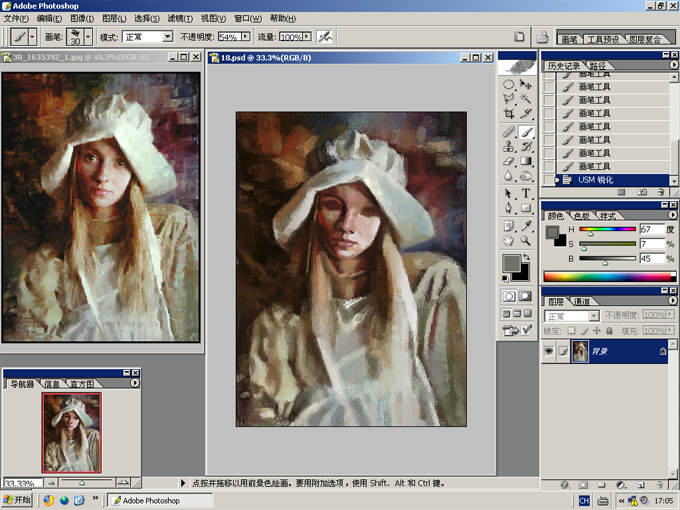The width and height of the screenshot is (680, 510).
Task: Toggle airbrush mode in options bar
Action: [x=325, y=37]
